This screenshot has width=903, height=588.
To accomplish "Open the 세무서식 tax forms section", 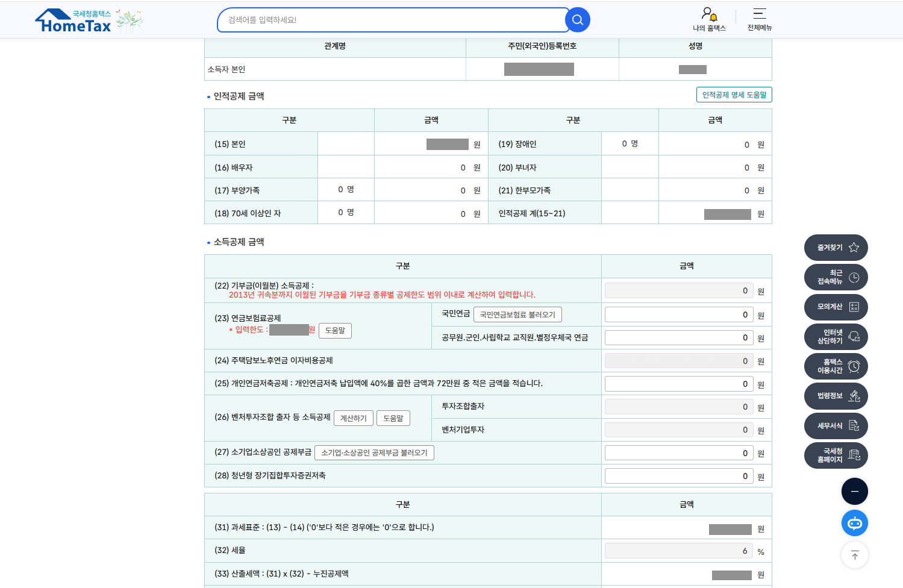I will [835, 426].
